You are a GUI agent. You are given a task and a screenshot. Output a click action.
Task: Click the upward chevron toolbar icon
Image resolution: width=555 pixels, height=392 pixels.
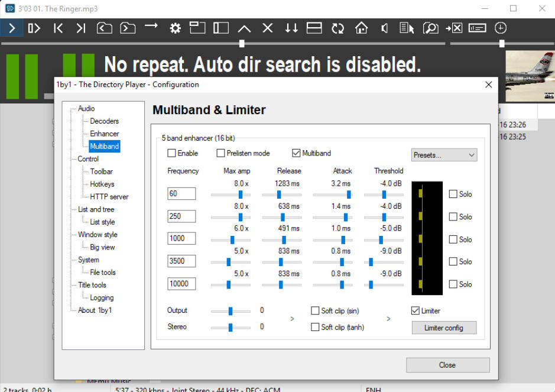[244, 28]
